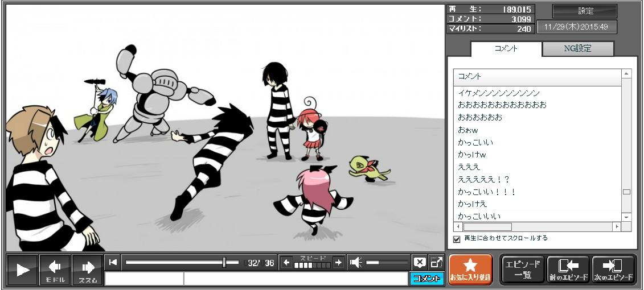This screenshot has height=290, width=644.
Task: Click the page progress slider handle
Action: pos(224,262)
